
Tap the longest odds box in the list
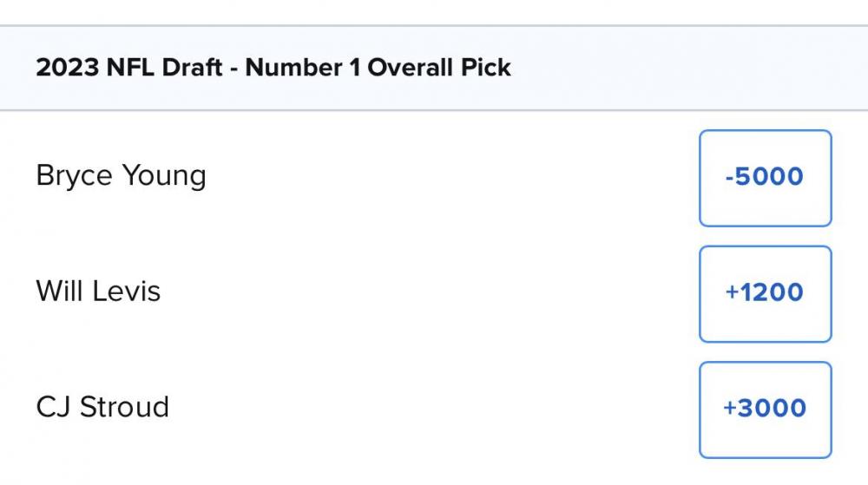(x=765, y=409)
